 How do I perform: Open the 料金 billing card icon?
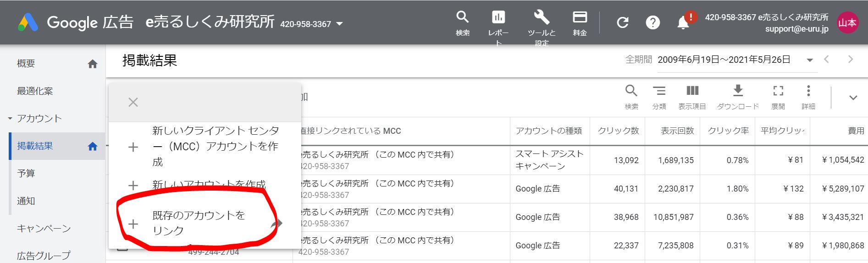pos(580,23)
